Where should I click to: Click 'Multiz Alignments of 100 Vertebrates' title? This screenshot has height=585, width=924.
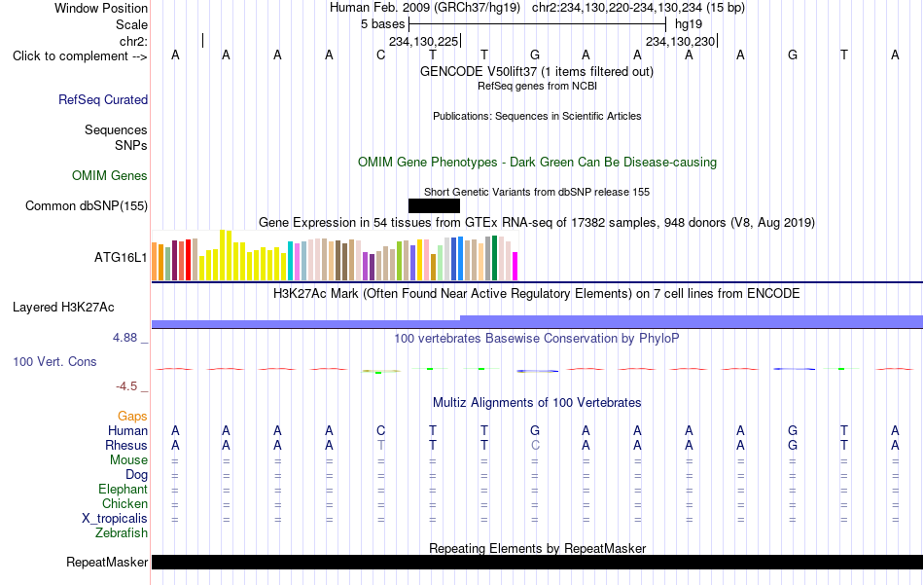coord(537,402)
